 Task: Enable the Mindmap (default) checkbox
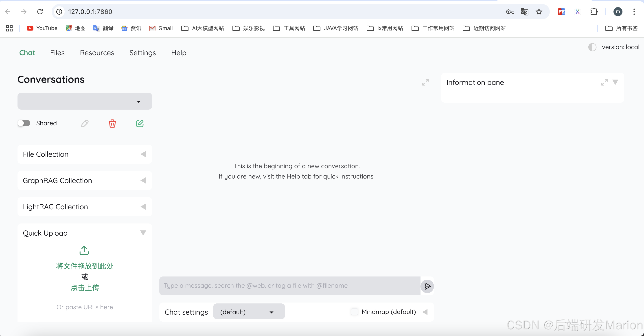point(354,312)
